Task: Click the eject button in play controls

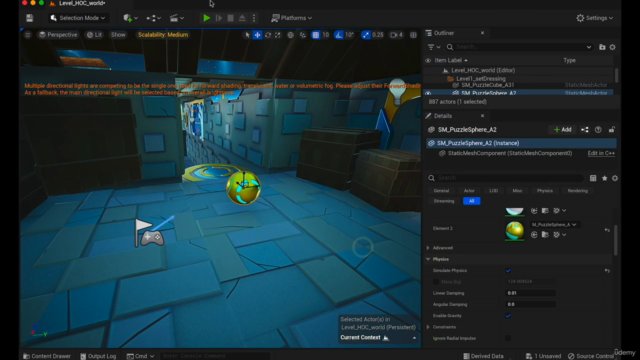Action: pos(242,18)
